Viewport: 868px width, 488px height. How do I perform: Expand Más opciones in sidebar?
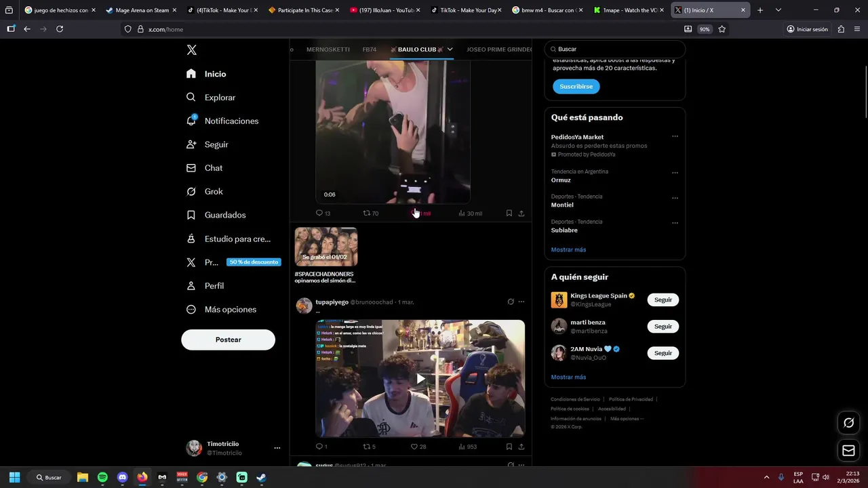(x=221, y=309)
